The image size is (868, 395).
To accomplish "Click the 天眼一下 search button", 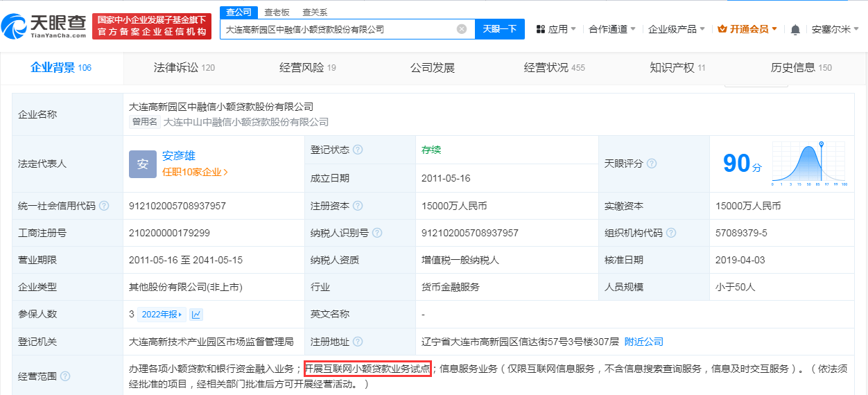I will click(500, 29).
